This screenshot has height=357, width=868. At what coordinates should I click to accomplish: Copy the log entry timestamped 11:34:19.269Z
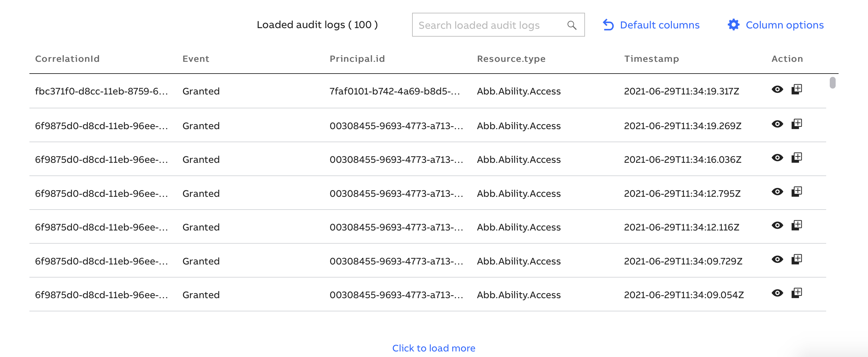796,124
